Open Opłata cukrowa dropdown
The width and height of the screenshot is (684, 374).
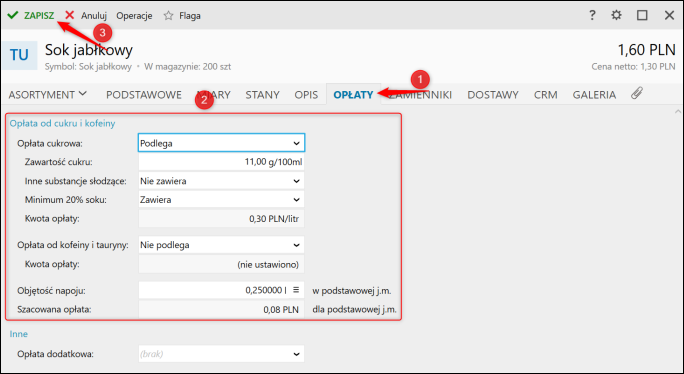click(221, 143)
